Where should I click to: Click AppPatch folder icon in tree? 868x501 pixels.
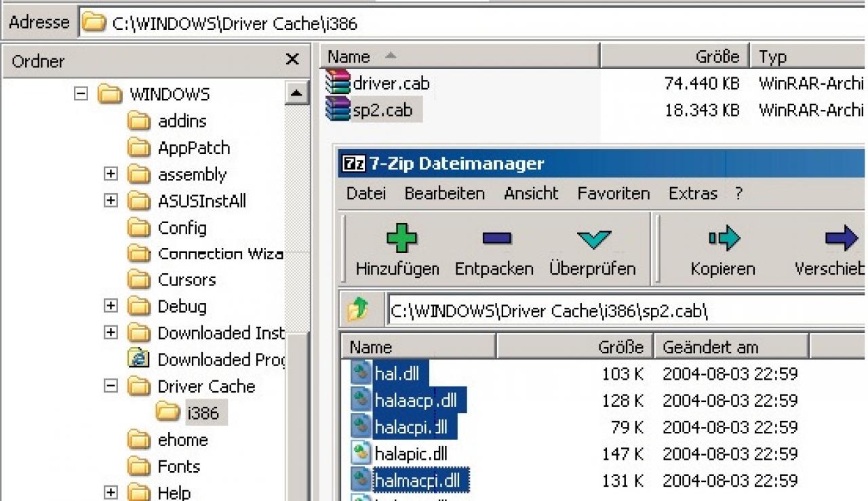point(139,148)
